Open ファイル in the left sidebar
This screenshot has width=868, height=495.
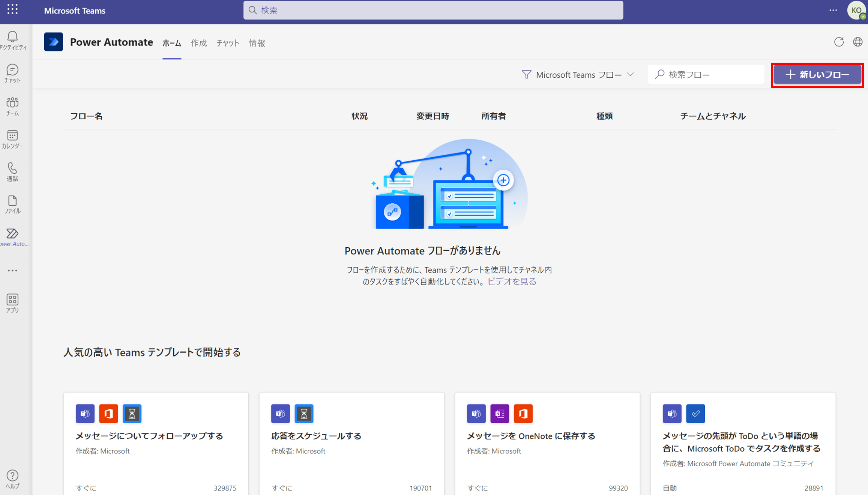click(12, 205)
